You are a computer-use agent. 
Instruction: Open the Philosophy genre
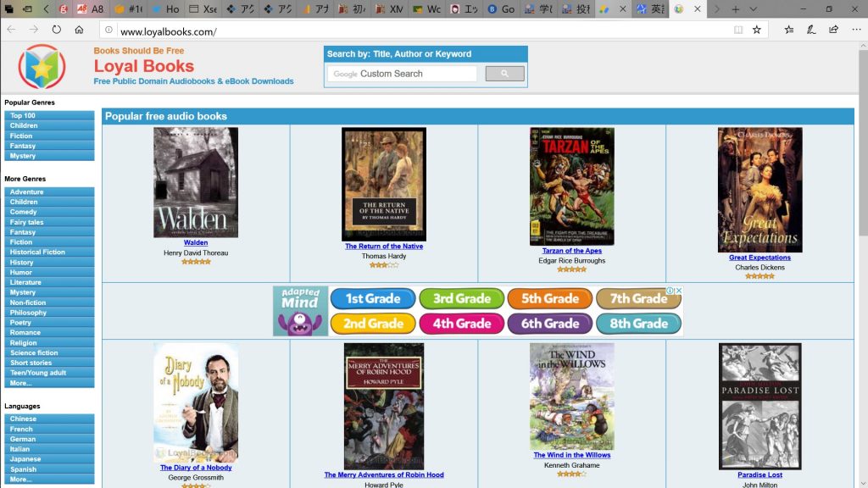[49, 313]
